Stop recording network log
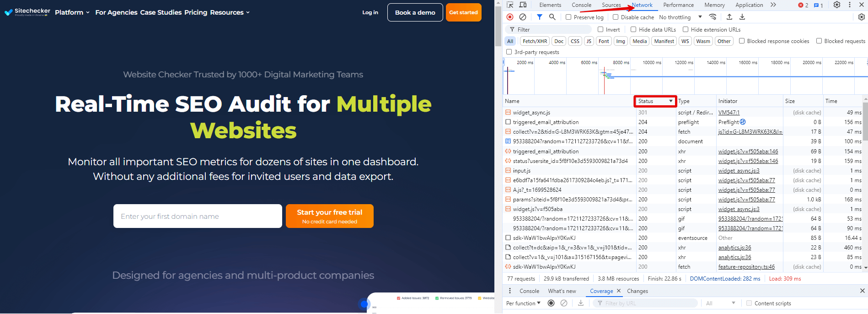The image size is (868, 314). click(x=510, y=17)
